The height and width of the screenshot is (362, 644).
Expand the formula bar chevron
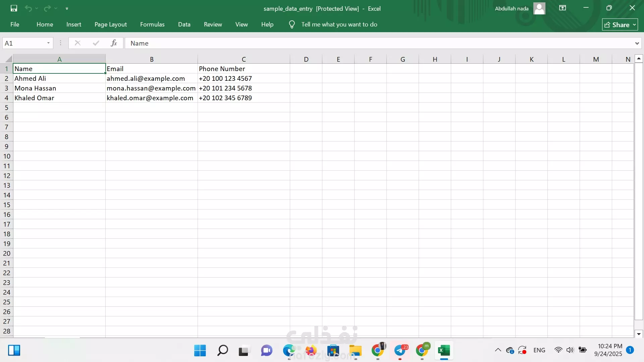[637, 43]
